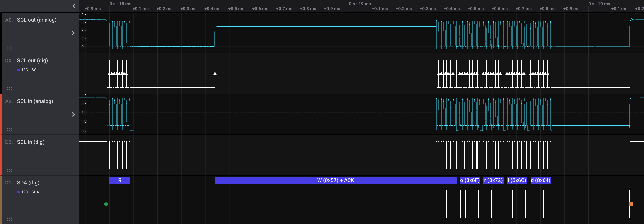Click the A0 channel identifier label

click(x=8, y=20)
